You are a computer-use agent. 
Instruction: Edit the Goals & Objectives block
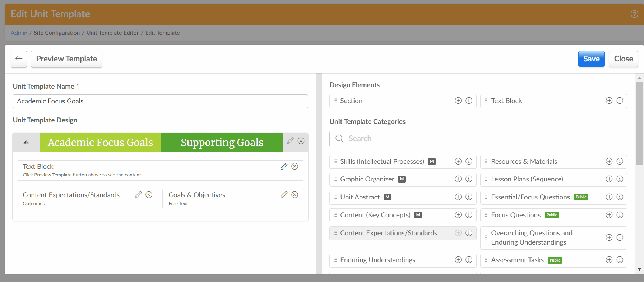(x=284, y=195)
